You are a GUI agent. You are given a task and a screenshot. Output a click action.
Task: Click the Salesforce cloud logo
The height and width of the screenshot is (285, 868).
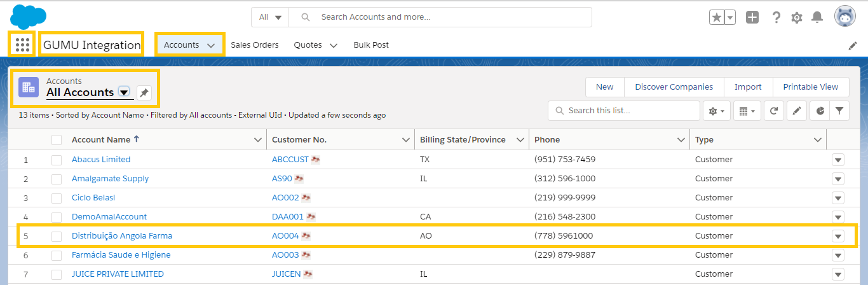pos(29,16)
